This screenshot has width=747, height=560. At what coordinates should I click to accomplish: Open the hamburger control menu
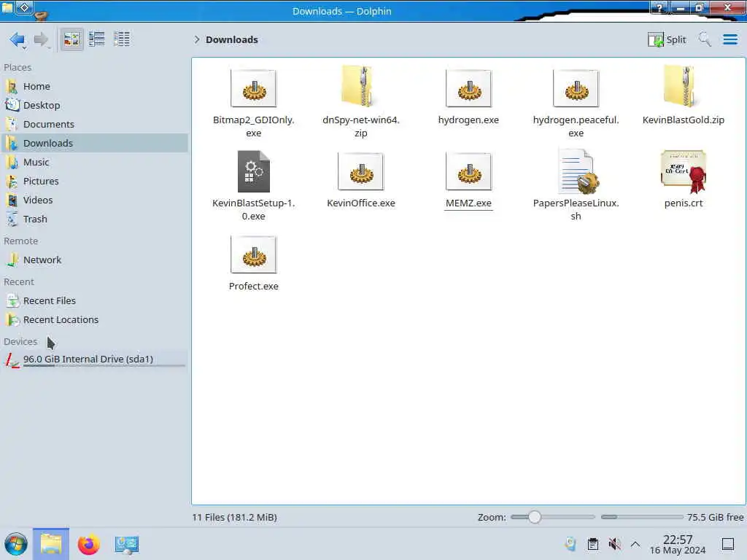(729, 39)
